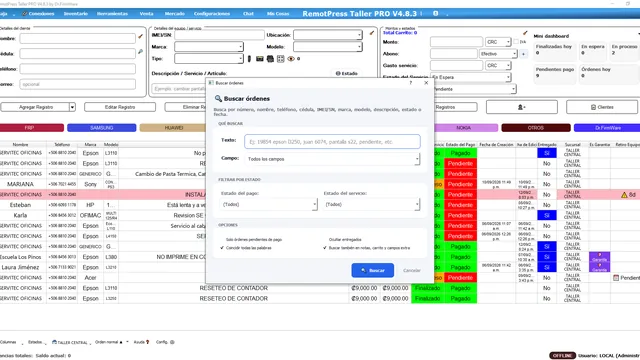Open Ayuda help in the bottom bar

point(141,342)
